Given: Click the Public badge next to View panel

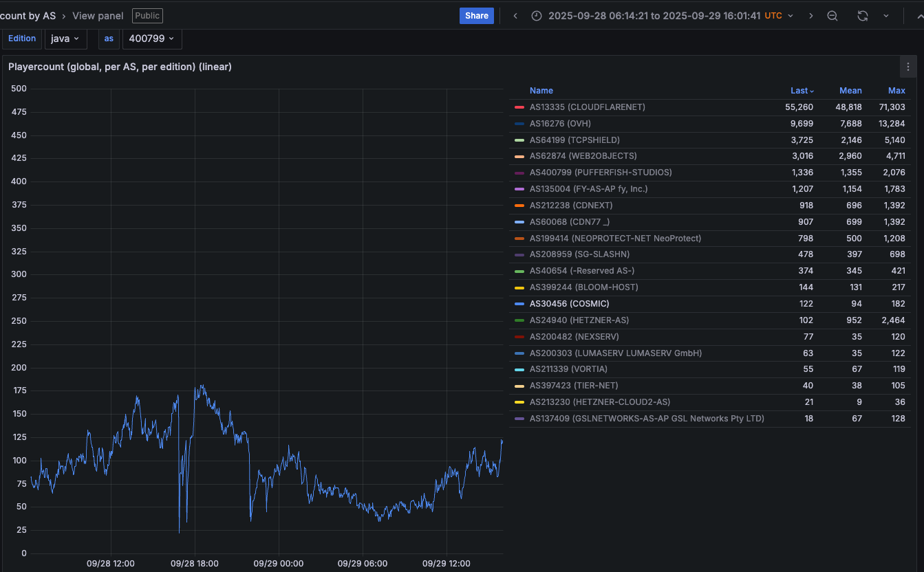Looking at the screenshot, I should 147,16.
